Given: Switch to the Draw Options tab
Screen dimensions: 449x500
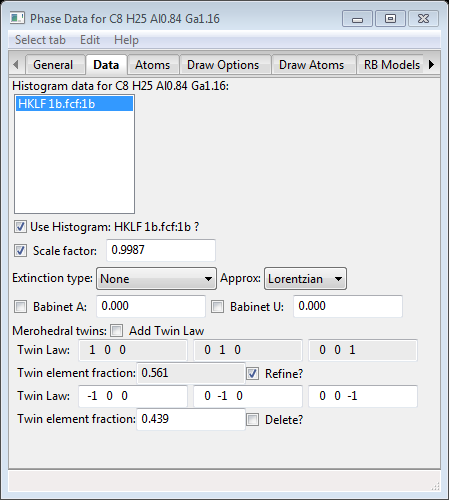Looking at the screenshot, I should [223, 65].
